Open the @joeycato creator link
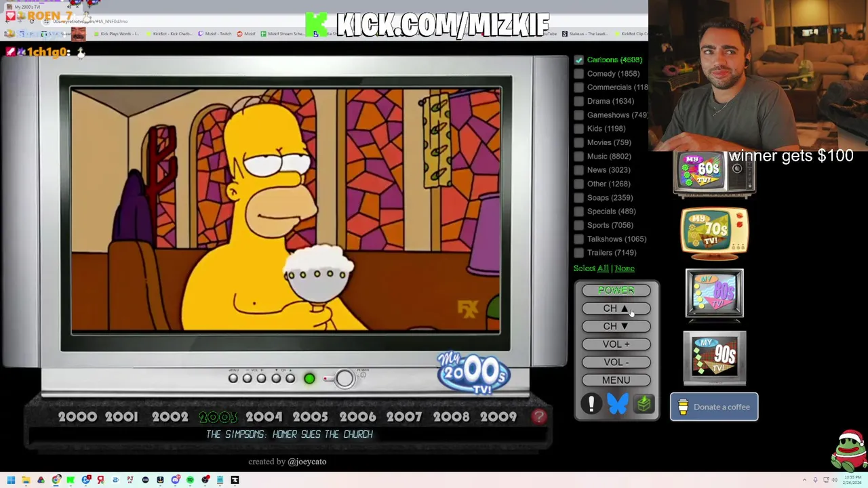The width and height of the screenshot is (868, 488). pos(307,462)
